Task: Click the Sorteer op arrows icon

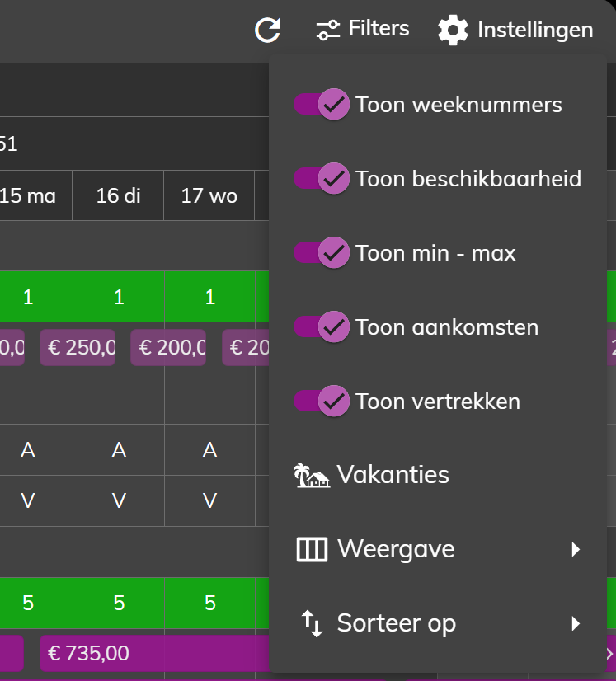Action: 312,623
